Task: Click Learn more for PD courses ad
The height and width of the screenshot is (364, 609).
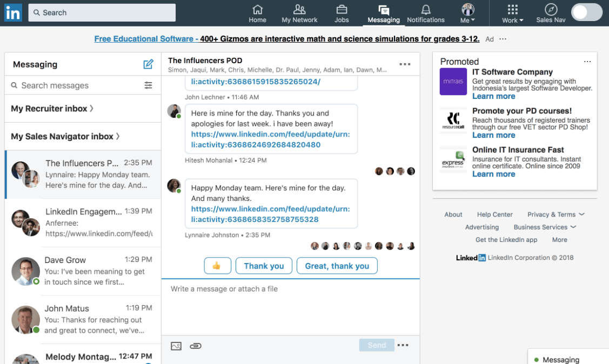Action: click(x=494, y=135)
